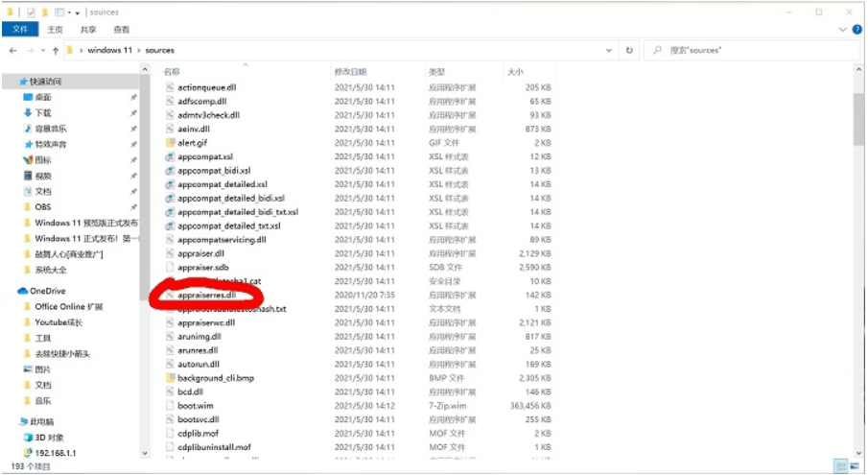Open 192.168.1.1 network location in the sidebar
Viewport: 868px width, 475px height.
[56, 453]
